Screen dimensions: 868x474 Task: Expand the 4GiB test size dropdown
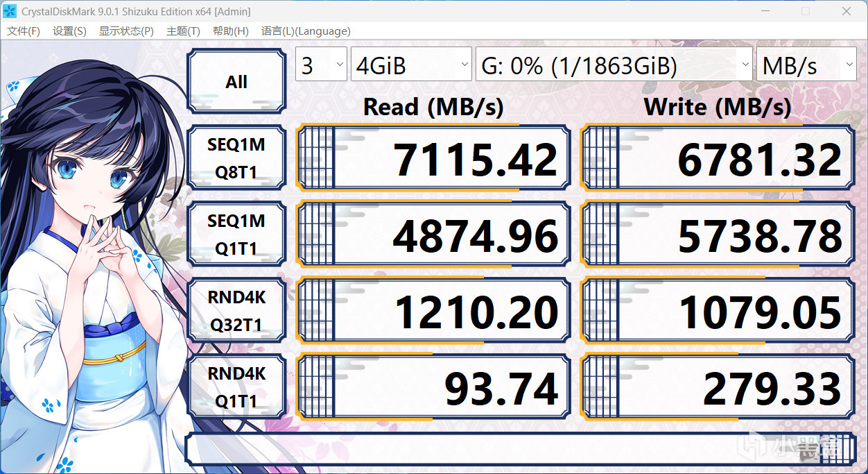tap(412, 66)
